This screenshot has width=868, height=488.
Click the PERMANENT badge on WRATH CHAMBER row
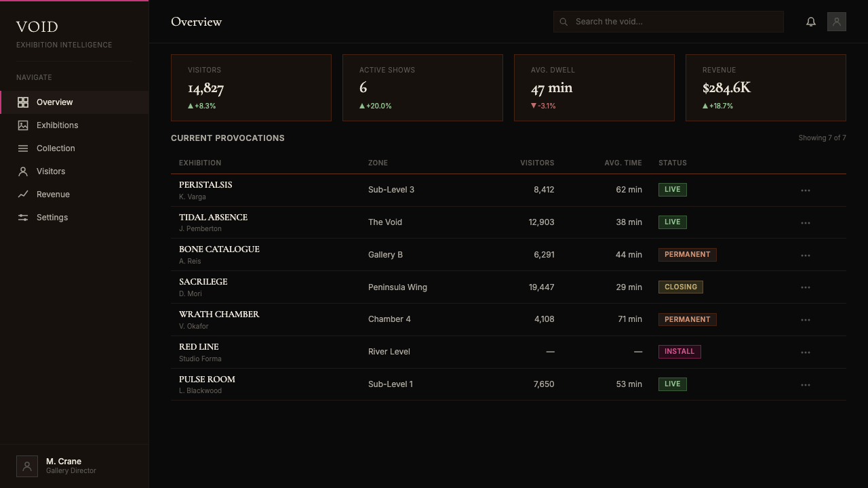click(688, 319)
